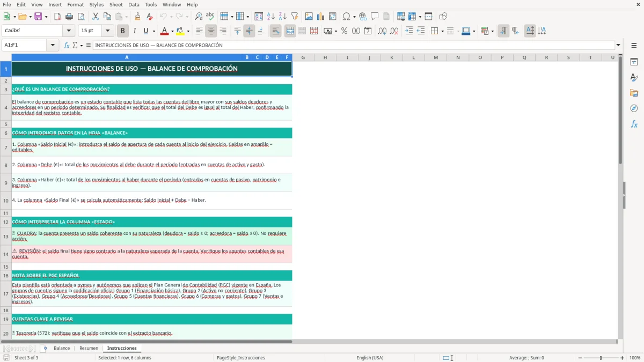Open Print Preview from toolbar
The height and width of the screenshot is (362, 644).
pyautogui.click(x=81, y=17)
